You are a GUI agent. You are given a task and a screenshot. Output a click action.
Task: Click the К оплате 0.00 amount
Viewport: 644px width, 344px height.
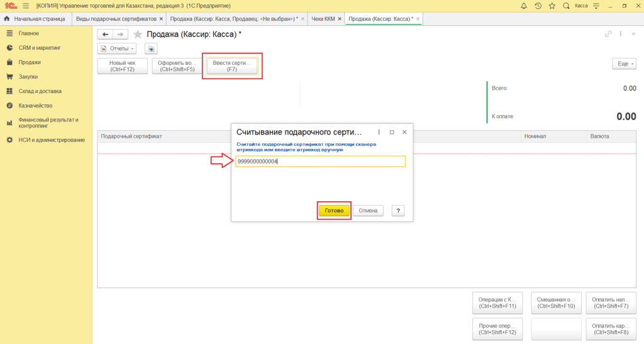(x=626, y=116)
